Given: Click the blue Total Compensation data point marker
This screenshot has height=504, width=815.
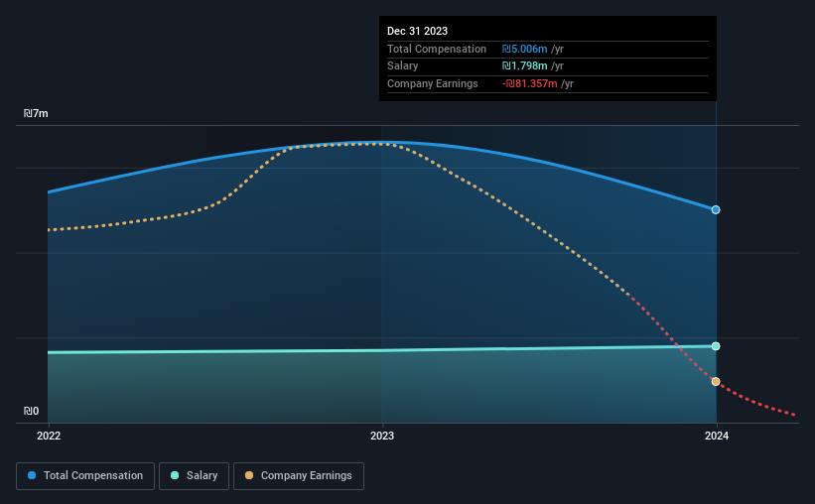Looking at the screenshot, I should [x=716, y=210].
